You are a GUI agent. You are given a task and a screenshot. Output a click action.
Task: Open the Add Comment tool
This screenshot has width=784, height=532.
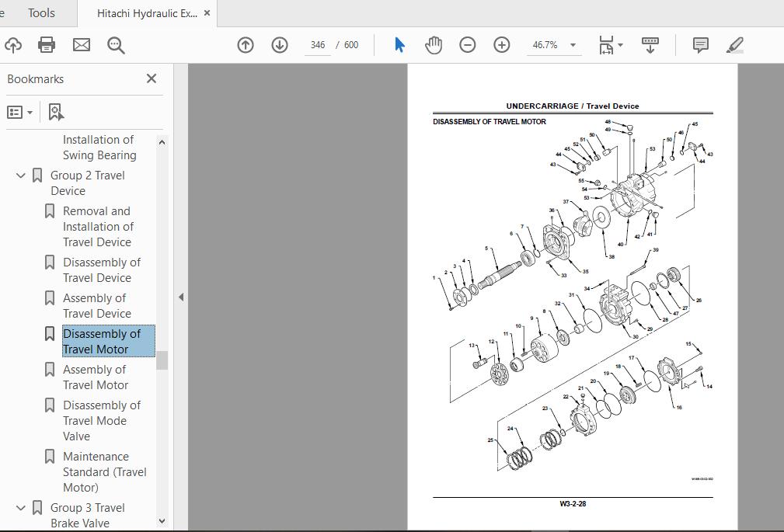700,44
